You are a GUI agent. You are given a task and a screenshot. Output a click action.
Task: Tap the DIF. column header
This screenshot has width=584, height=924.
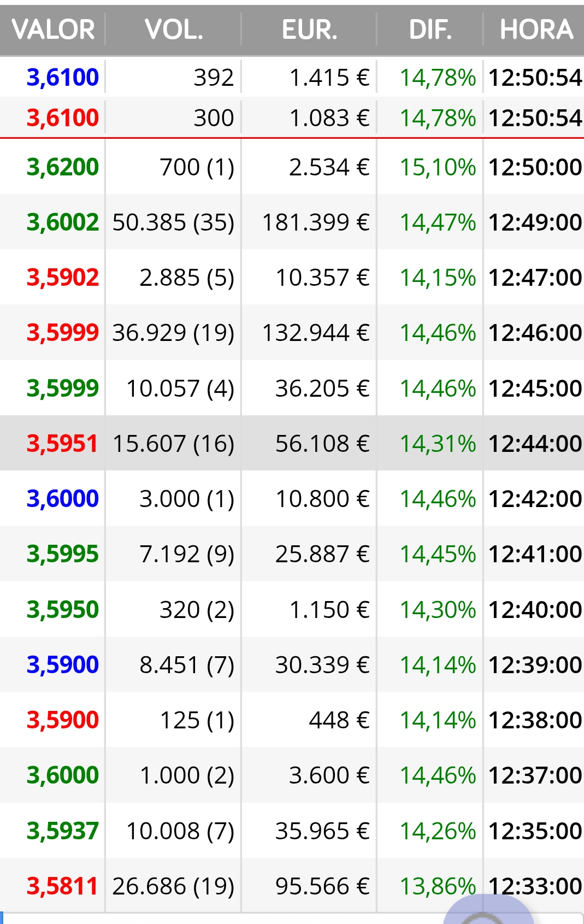430,30
